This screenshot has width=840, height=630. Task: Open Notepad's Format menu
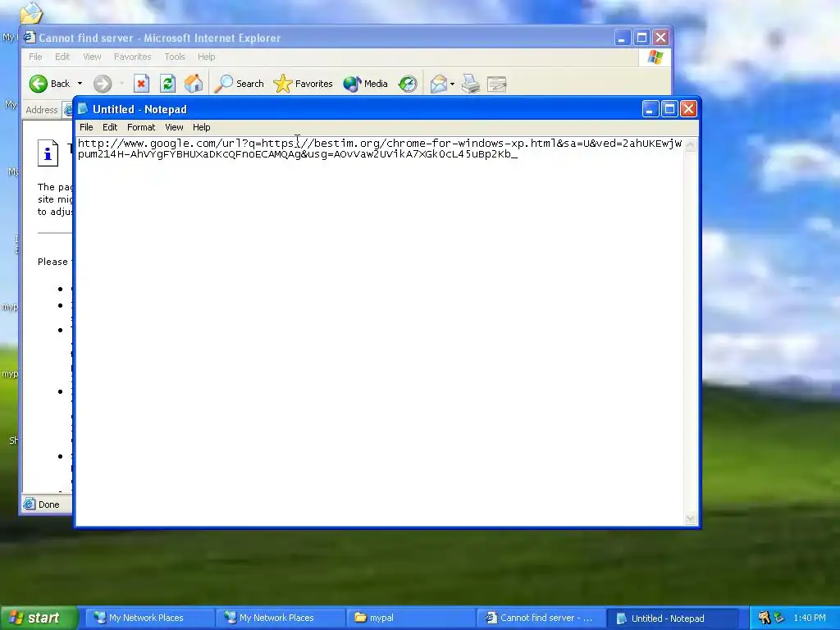pos(141,127)
